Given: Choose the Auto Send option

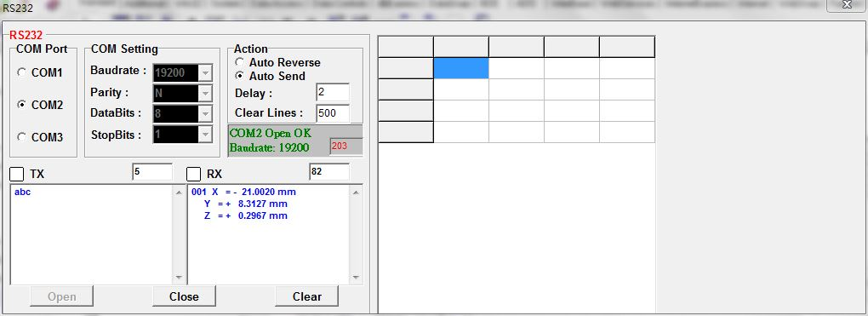Looking at the screenshot, I should click(x=240, y=76).
